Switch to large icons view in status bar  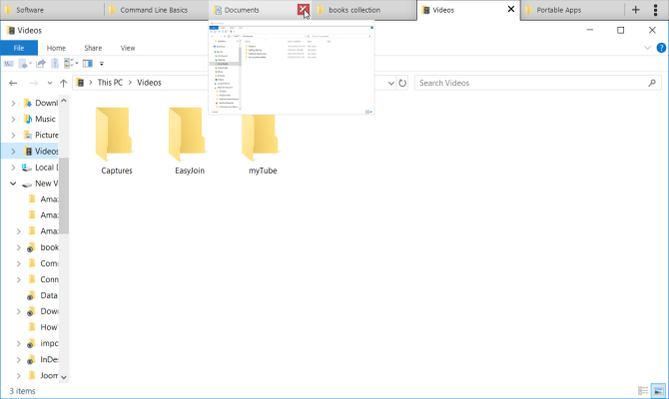(658, 390)
